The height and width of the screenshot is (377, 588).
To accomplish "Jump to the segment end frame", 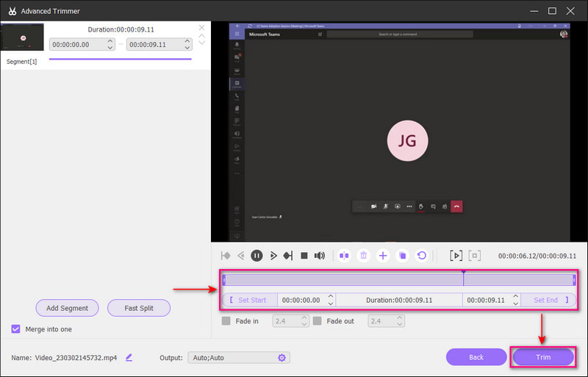I will (288, 256).
